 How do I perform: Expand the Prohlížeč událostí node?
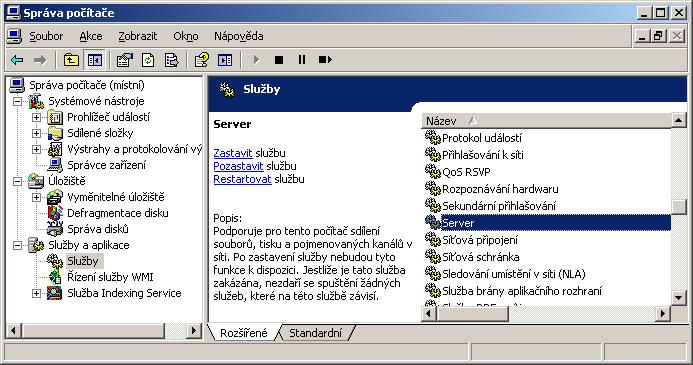pyautogui.click(x=37, y=118)
